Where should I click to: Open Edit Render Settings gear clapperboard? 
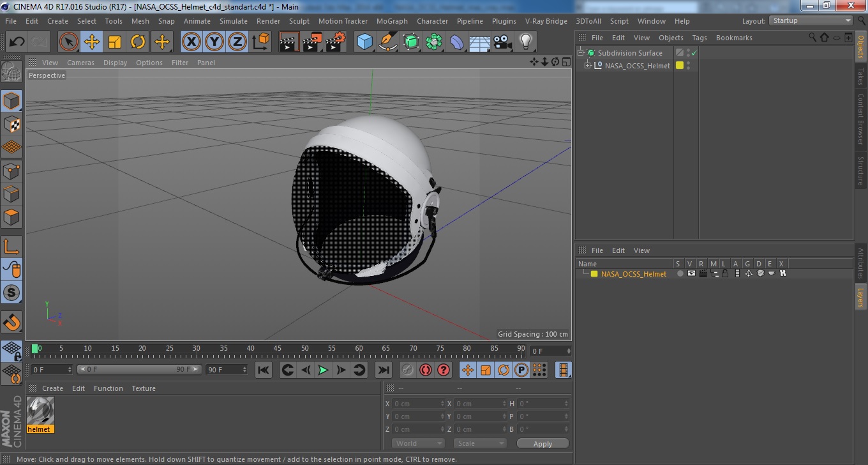[x=335, y=42]
